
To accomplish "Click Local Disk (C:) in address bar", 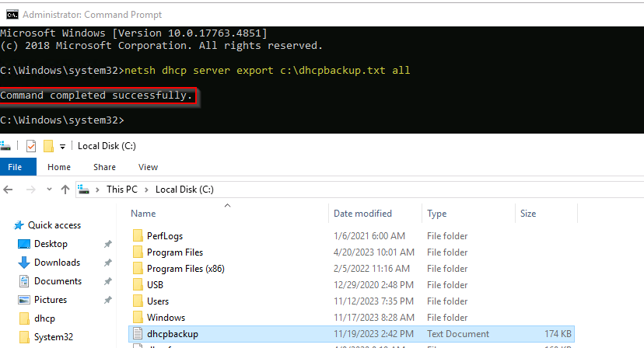I will 184,190.
